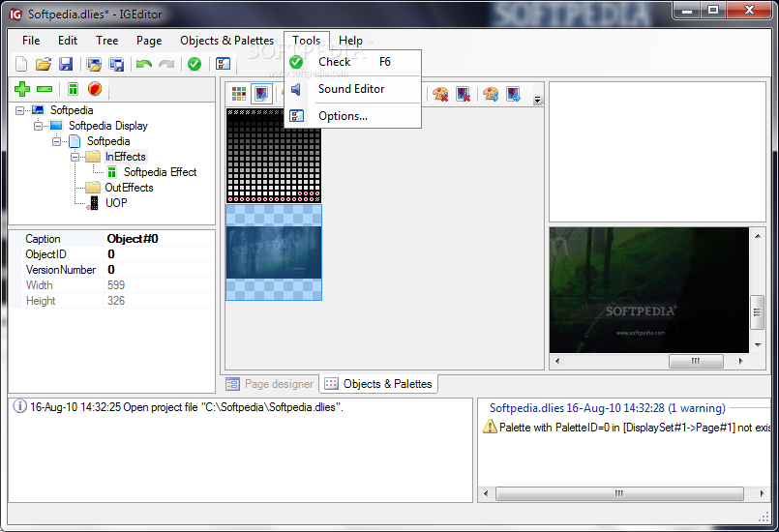Click the red ball icon above the tree
The width and height of the screenshot is (779, 532).
click(95, 88)
